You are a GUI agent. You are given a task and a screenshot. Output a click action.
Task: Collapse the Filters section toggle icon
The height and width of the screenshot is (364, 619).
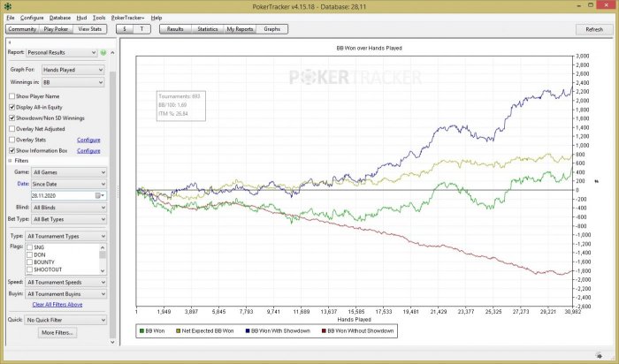[11, 161]
